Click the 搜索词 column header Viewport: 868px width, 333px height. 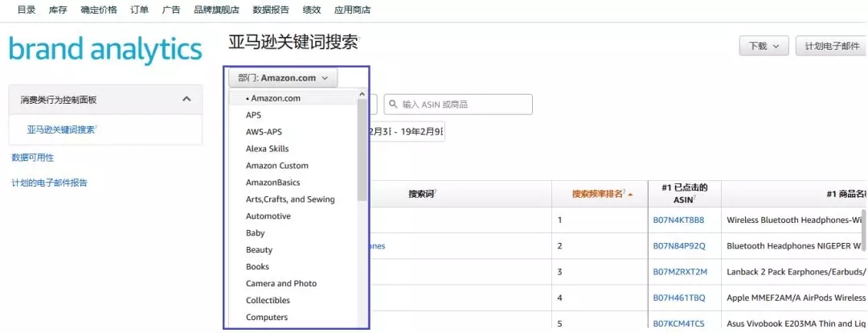pos(423,194)
